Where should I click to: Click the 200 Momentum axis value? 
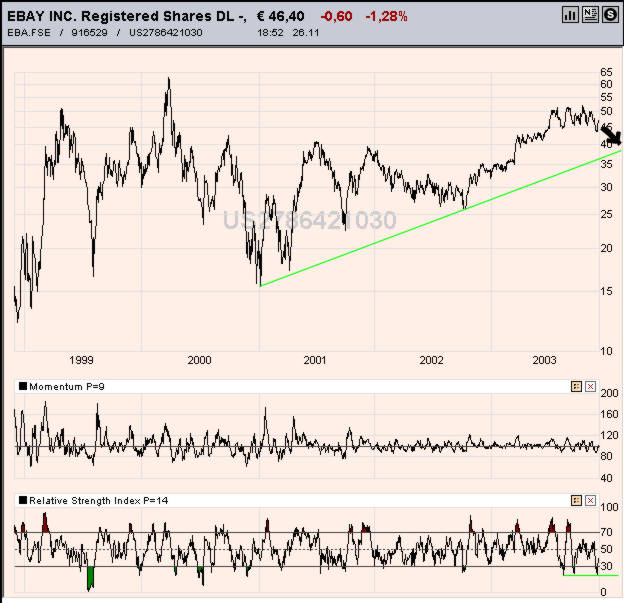(609, 393)
